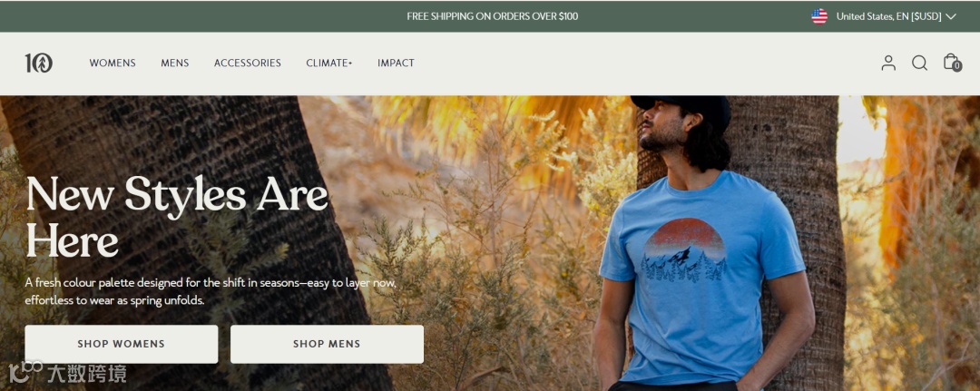The width and height of the screenshot is (980, 391).
Task: Open the shopping bag cart icon
Action: [x=951, y=62]
